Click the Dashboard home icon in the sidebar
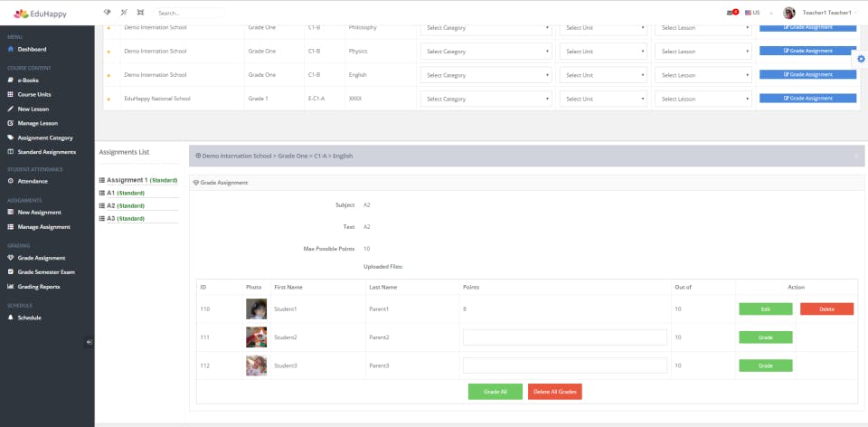This screenshot has width=868, height=427. tap(11, 49)
